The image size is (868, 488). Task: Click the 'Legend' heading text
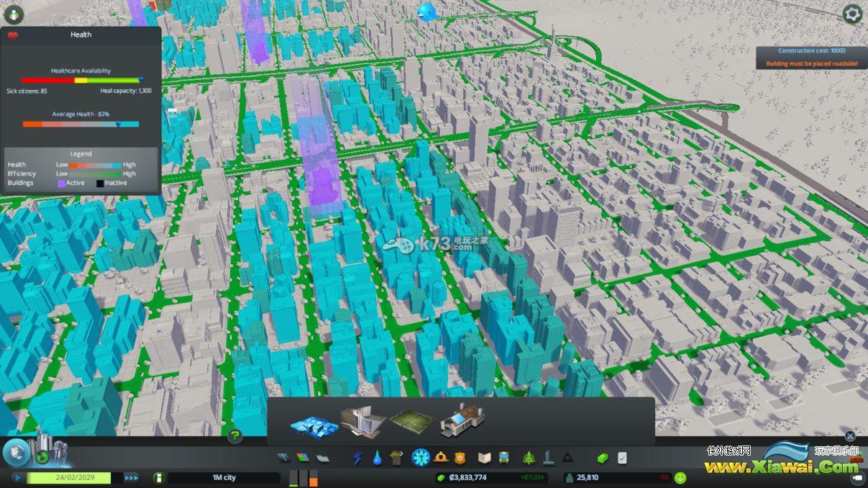coord(81,153)
